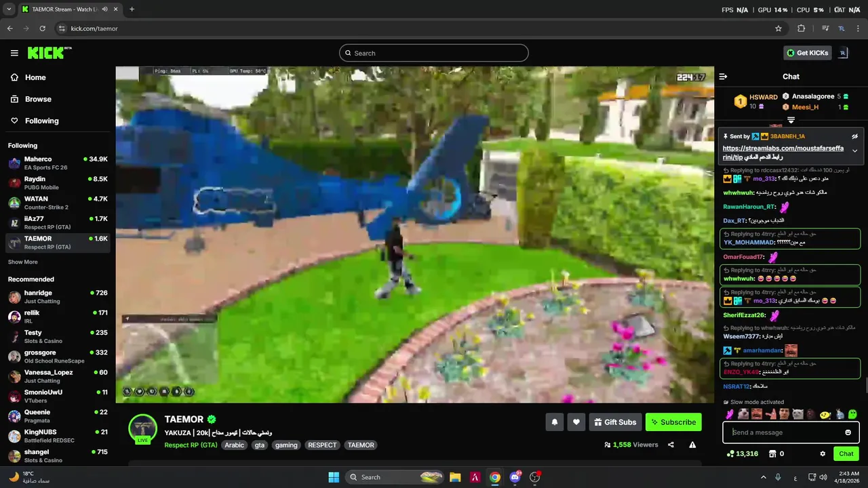Open the emoji picker in chat box
This screenshot has height=488, width=868.
(x=848, y=432)
